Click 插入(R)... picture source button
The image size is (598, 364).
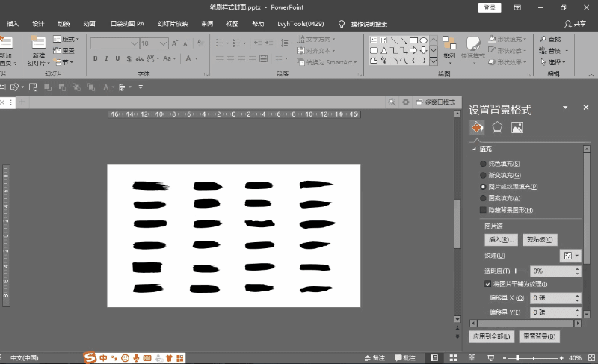(501, 239)
